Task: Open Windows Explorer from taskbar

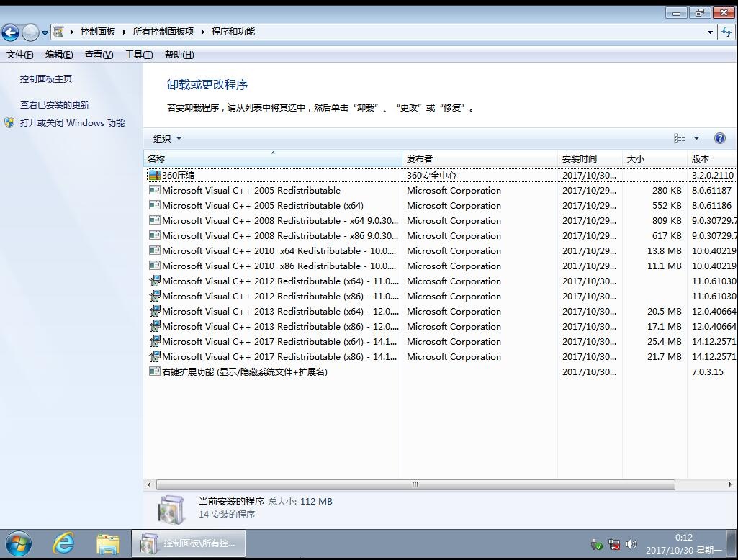Action: 108,544
